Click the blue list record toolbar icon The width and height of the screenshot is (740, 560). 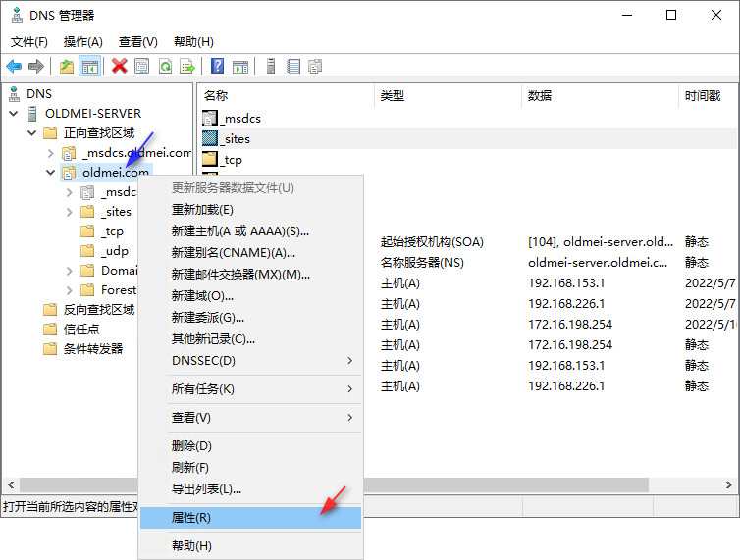coord(293,66)
